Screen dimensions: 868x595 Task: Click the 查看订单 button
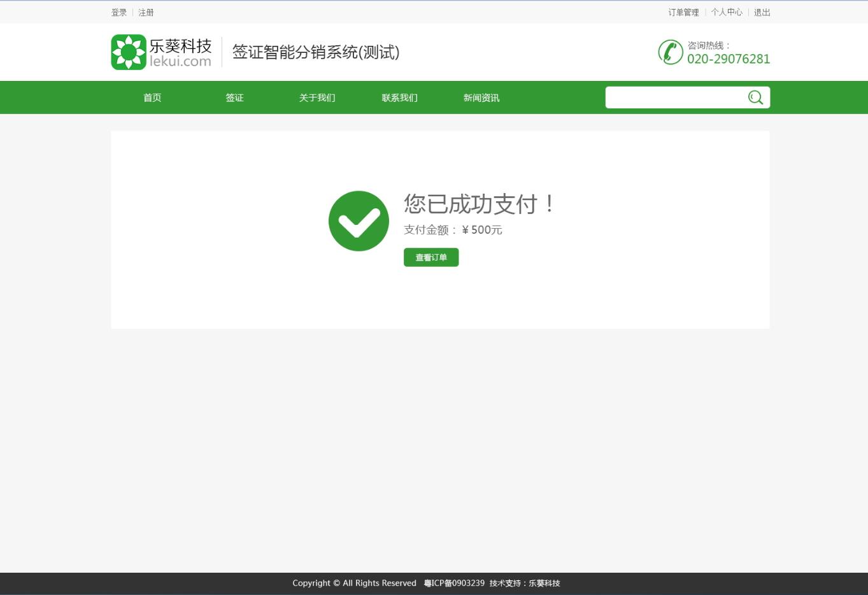(430, 257)
